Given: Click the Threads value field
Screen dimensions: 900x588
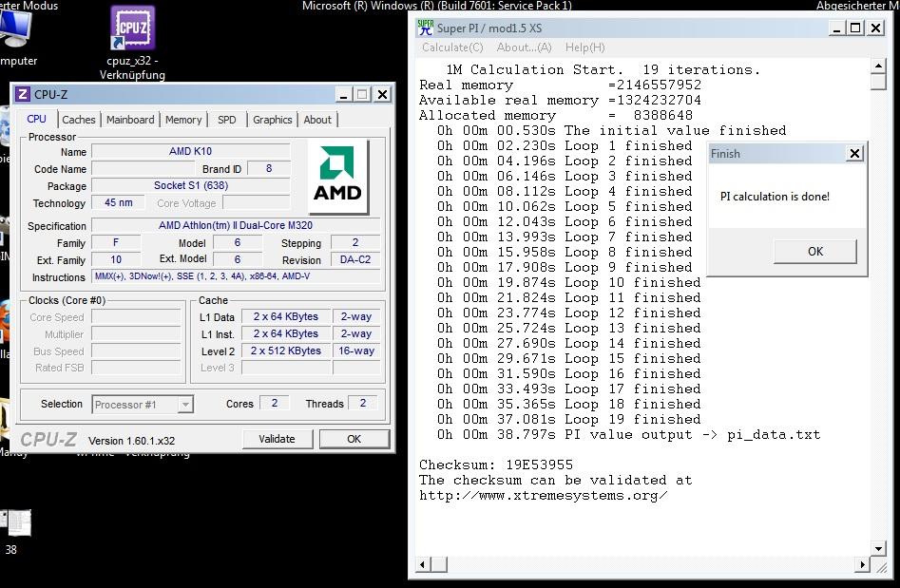Looking at the screenshot, I should (363, 404).
